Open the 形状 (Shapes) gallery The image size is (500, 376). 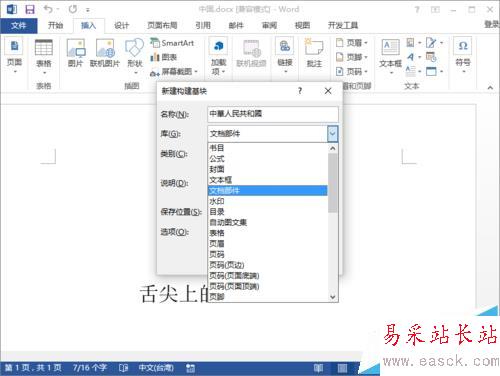(135, 56)
